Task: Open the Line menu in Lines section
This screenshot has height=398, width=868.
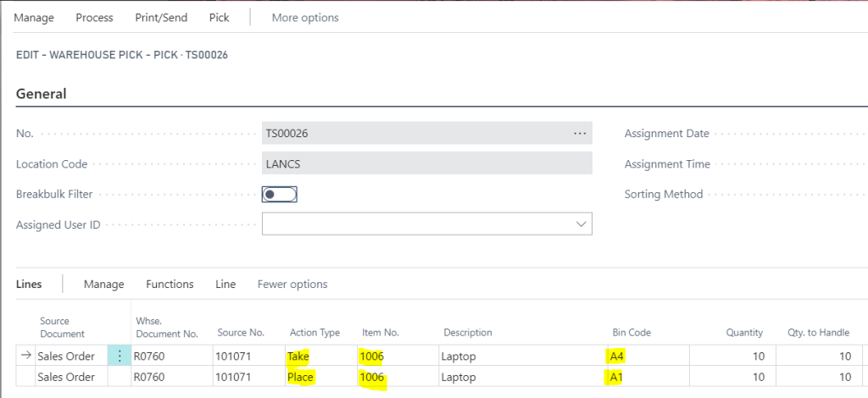Action: click(225, 285)
